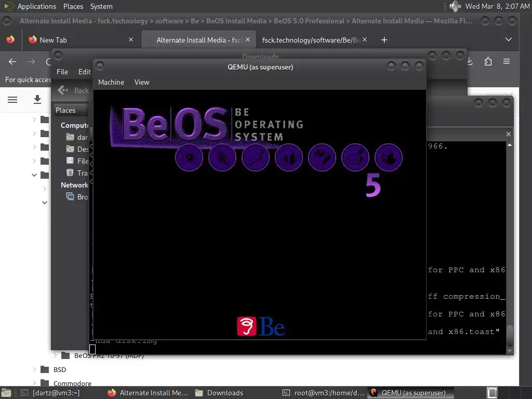Click the Firefox forward arrow

(x=31, y=61)
